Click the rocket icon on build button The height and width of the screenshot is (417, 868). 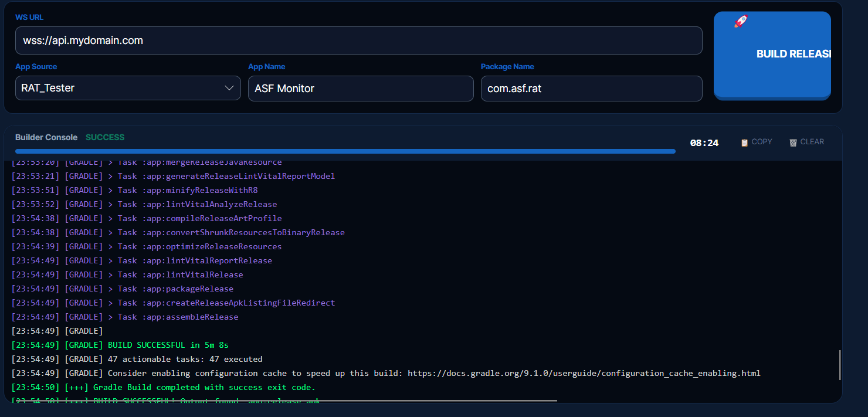click(x=741, y=22)
